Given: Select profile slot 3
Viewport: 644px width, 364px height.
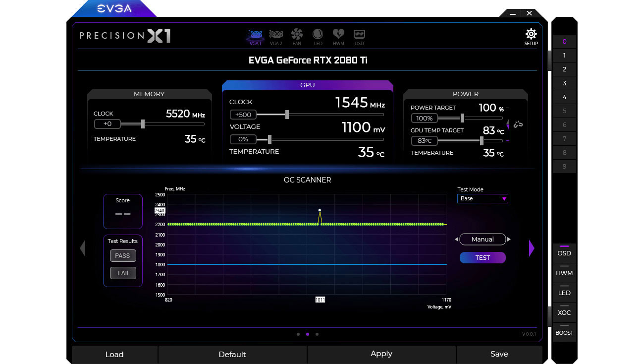Looking at the screenshot, I should pyautogui.click(x=564, y=83).
